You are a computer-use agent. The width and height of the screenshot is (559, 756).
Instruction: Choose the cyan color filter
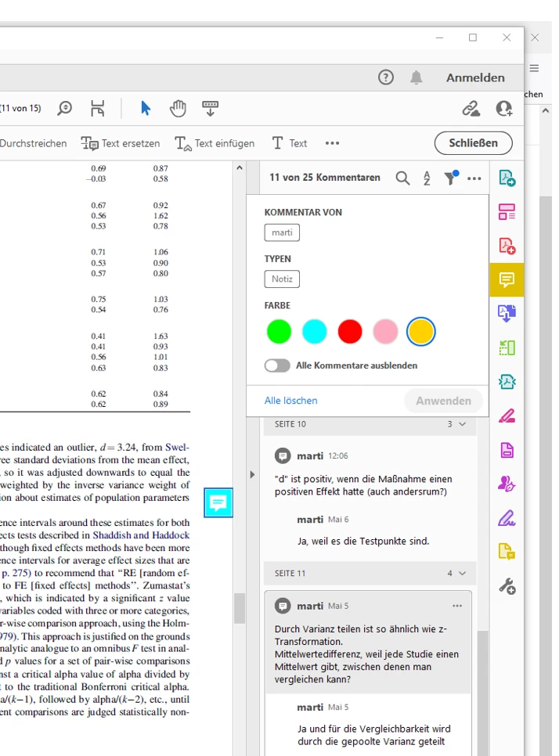tap(315, 332)
